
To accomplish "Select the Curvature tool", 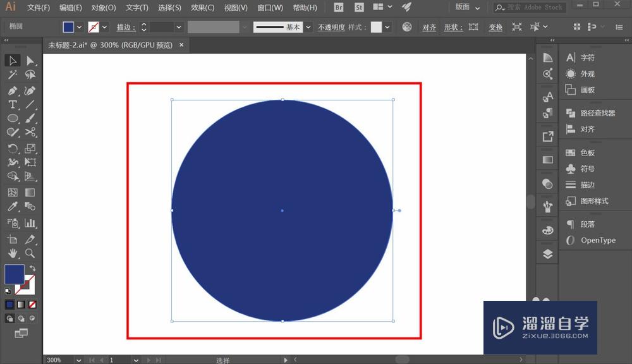I will (x=30, y=90).
